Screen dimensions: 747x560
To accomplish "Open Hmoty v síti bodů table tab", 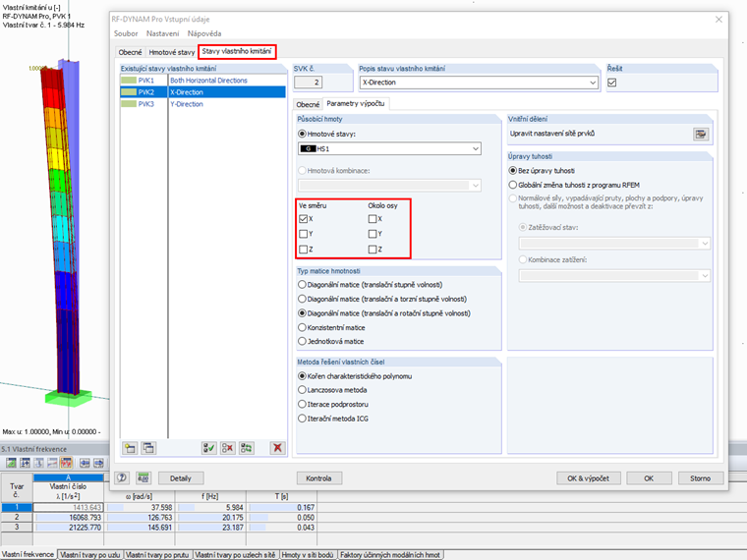I will [308, 555].
